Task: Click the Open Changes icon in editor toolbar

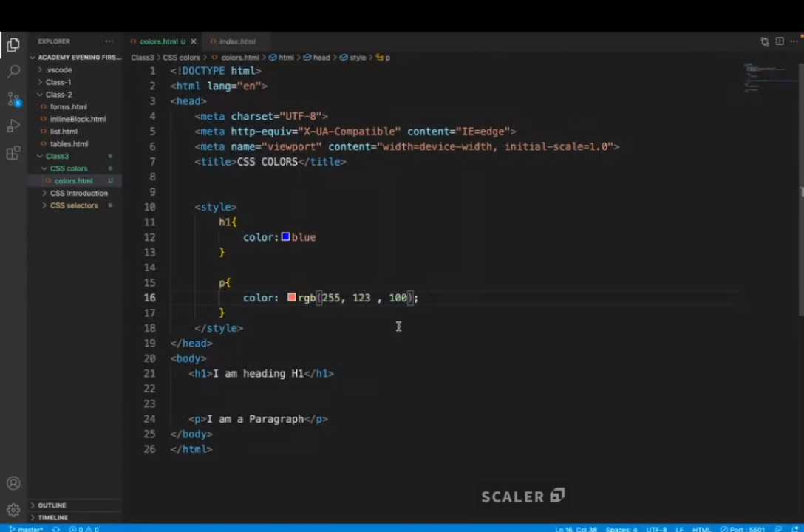Action: [765, 41]
